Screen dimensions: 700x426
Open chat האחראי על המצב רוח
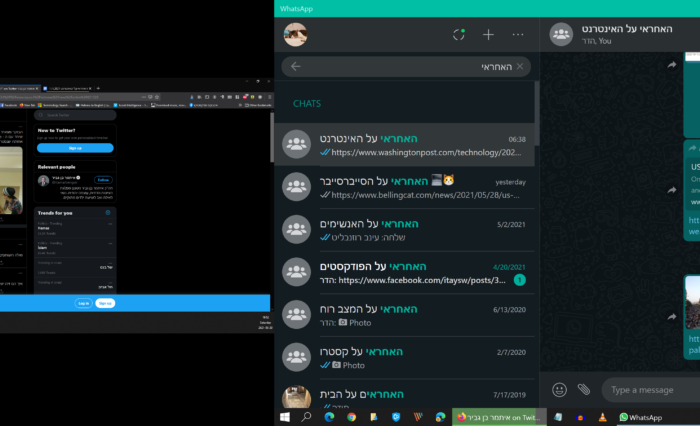point(405,315)
